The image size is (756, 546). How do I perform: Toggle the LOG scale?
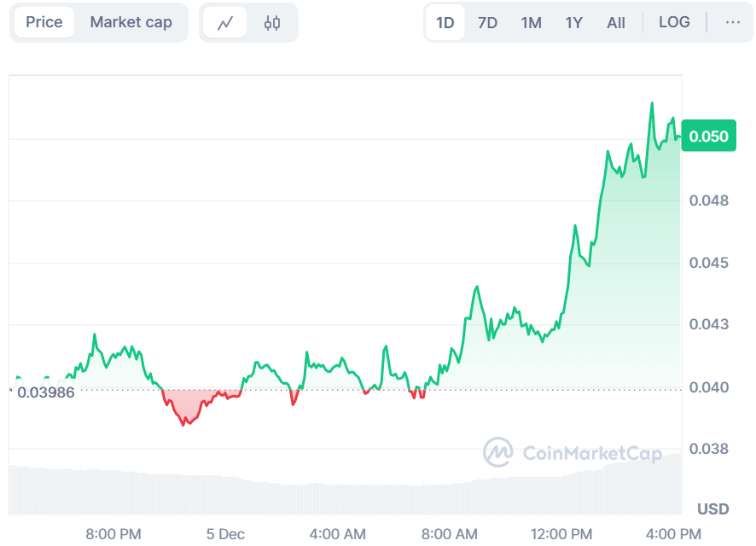(674, 22)
